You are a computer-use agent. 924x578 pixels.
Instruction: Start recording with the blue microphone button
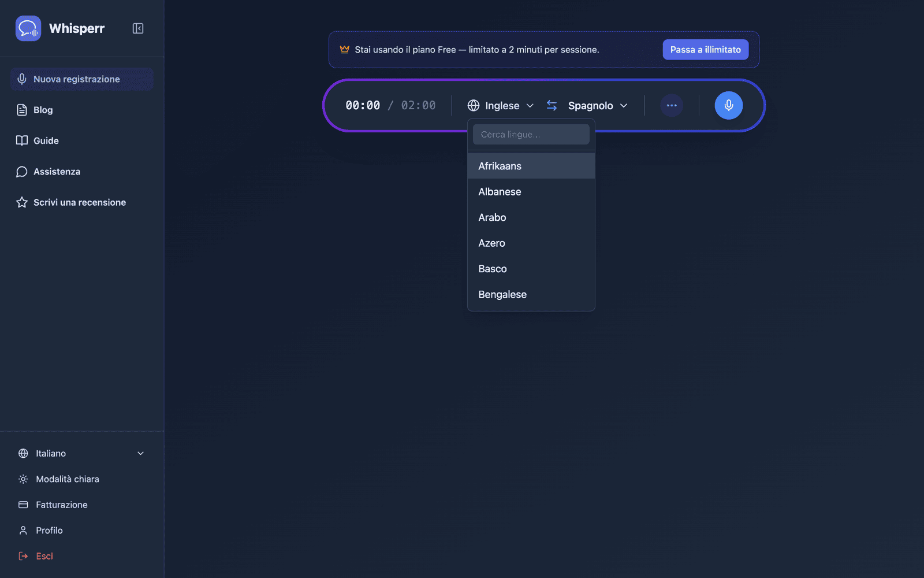729,105
